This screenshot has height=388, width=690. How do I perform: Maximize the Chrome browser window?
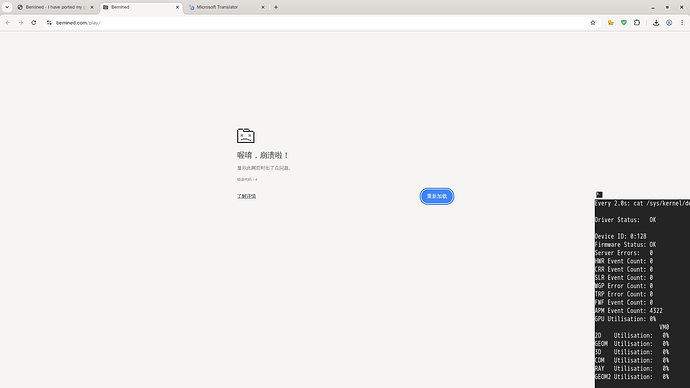click(668, 7)
